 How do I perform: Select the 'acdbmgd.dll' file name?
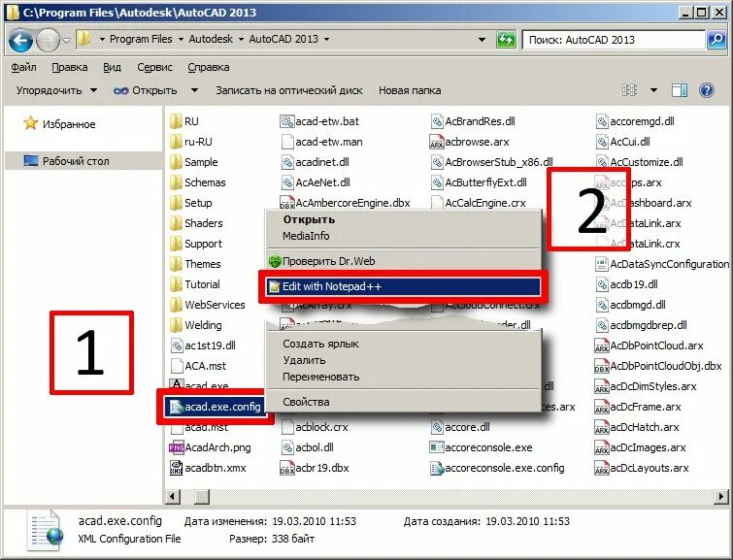pos(638,305)
